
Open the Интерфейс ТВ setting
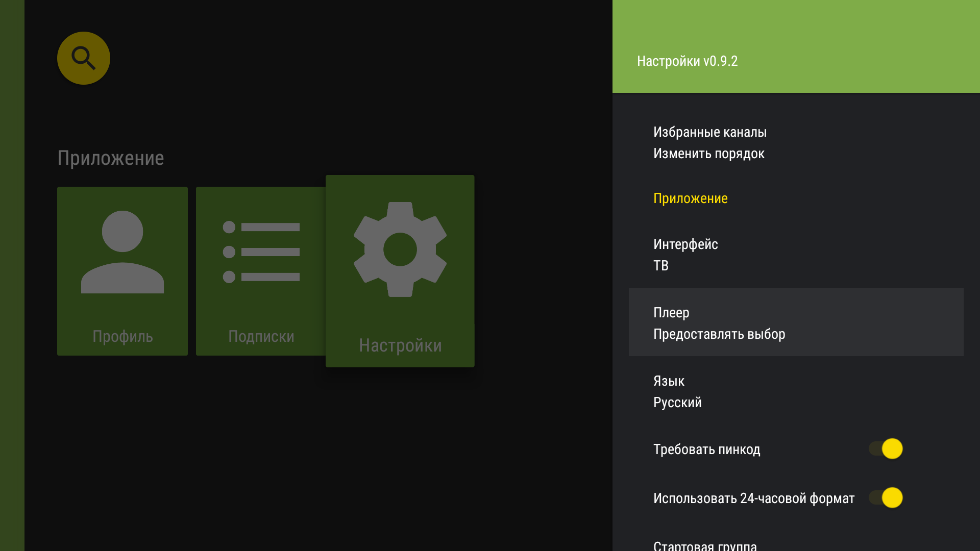pyautogui.click(x=796, y=255)
